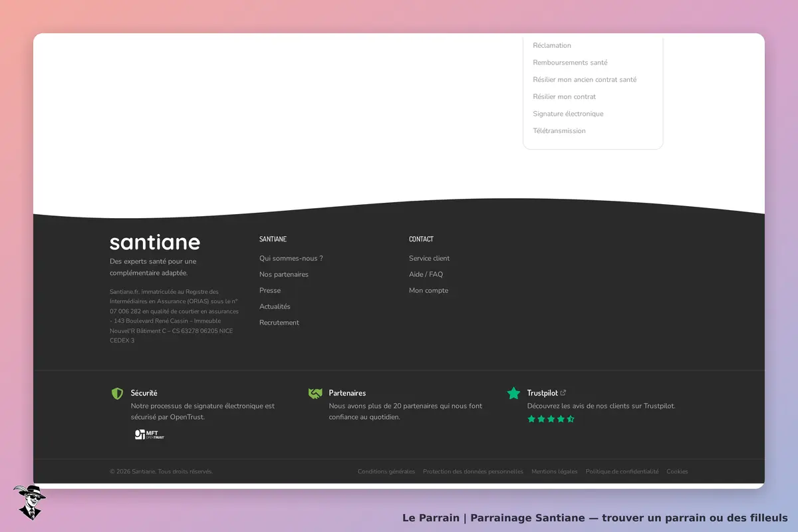Image resolution: width=798 pixels, height=532 pixels.
Task: Click the Sécurité heading text
Action: point(144,393)
